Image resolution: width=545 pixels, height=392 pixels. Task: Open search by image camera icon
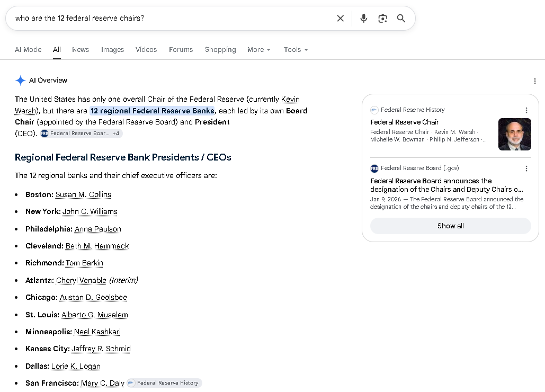coord(383,19)
